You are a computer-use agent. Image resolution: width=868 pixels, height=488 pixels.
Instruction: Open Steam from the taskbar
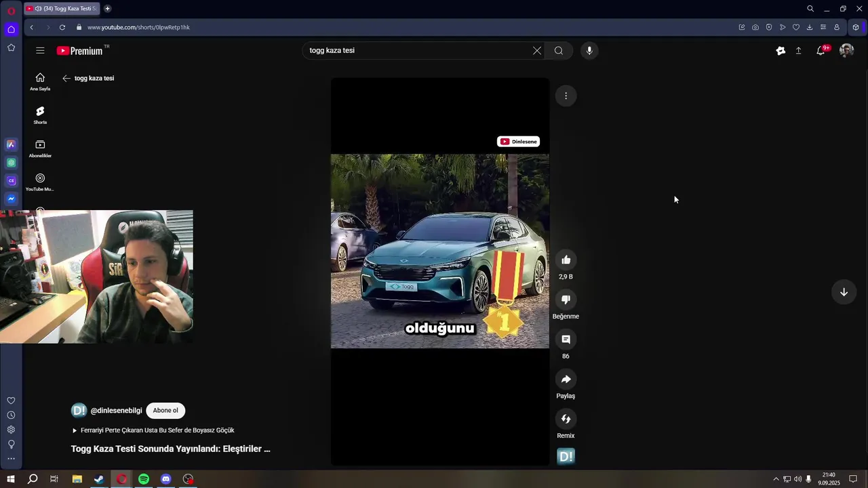tap(99, 479)
